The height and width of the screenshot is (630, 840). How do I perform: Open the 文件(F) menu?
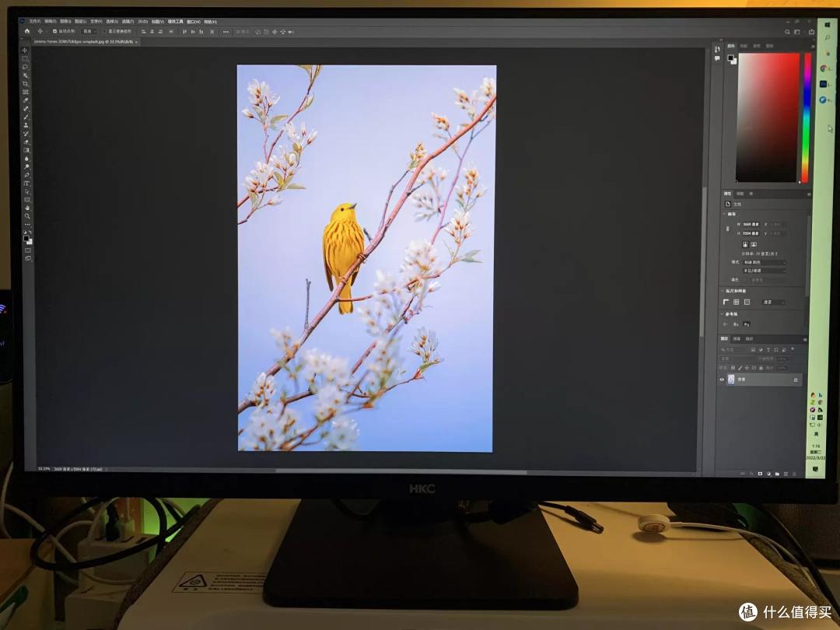35,22
